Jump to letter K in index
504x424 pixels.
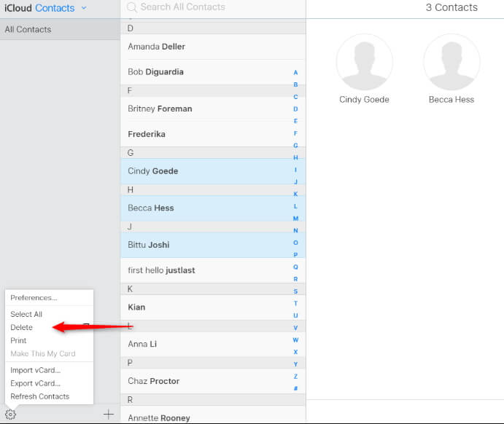pyautogui.click(x=295, y=195)
